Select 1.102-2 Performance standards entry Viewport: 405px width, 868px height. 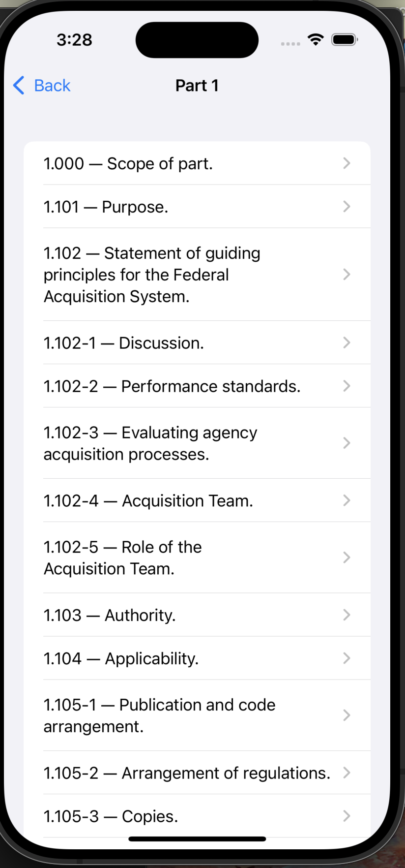(197, 386)
